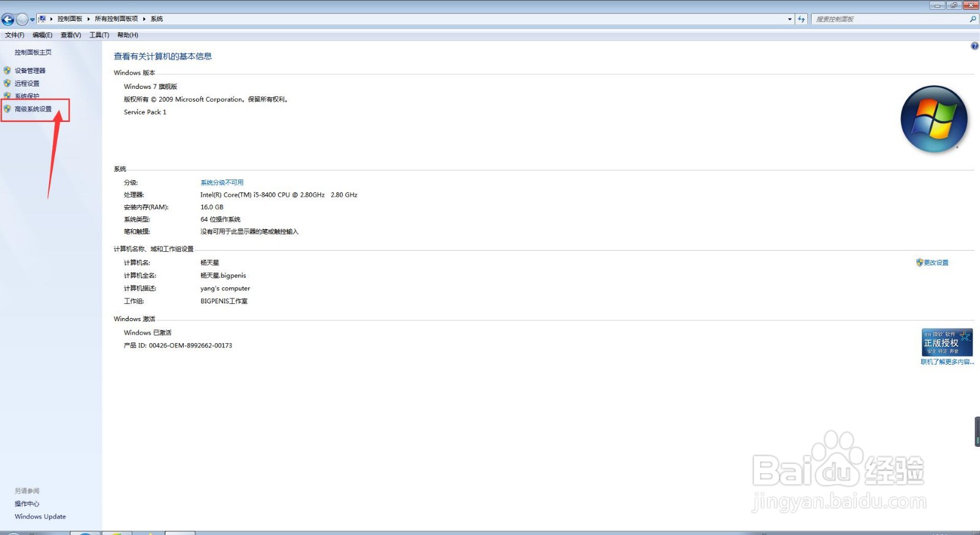Open 操作中心 under 另请参阅

27,504
